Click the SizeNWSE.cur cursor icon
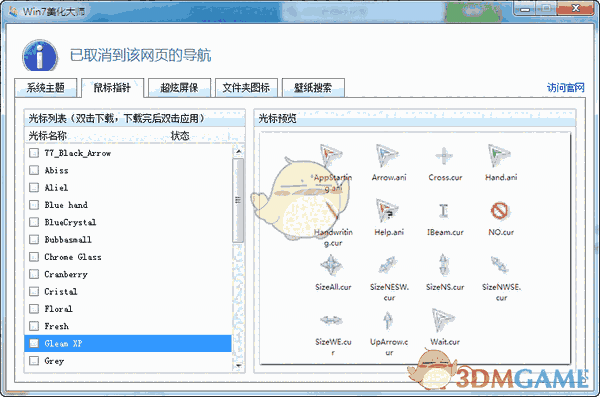Viewport: 600px width, 397px height. pyautogui.click(x=499, y=265)
